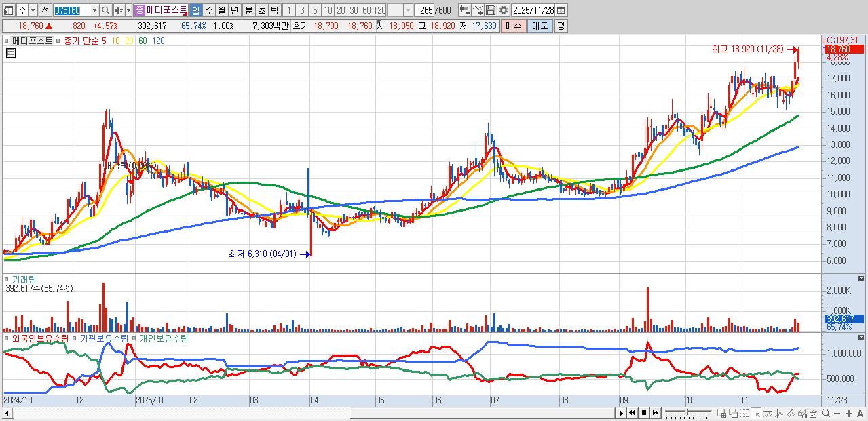The height and width of the screenshot is (421, 868).
Task: Click the date field 2025/11/28
Action: tap(533, 10)
